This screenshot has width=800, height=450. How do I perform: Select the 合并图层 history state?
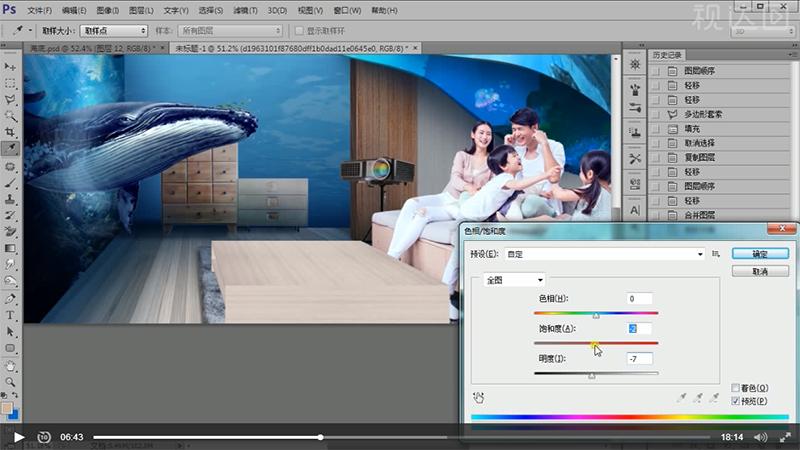[x=721, y=215]
